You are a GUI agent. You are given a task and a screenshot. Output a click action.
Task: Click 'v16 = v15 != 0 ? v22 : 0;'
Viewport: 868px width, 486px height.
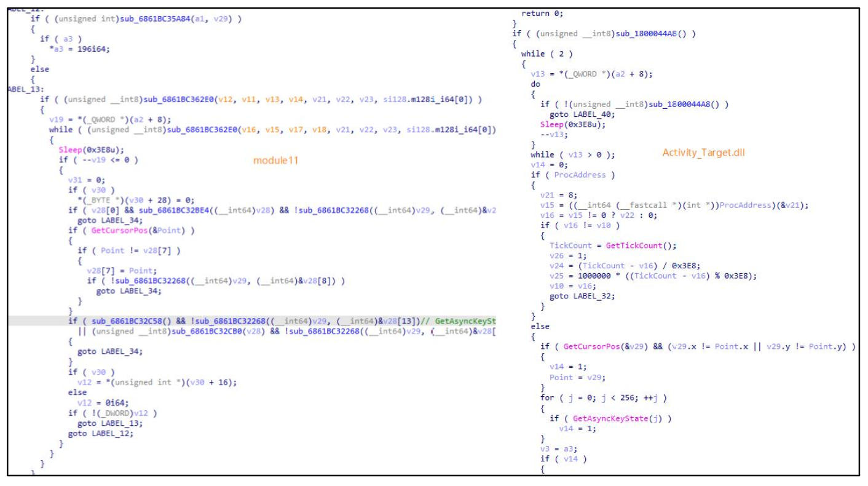click(599, 215)
